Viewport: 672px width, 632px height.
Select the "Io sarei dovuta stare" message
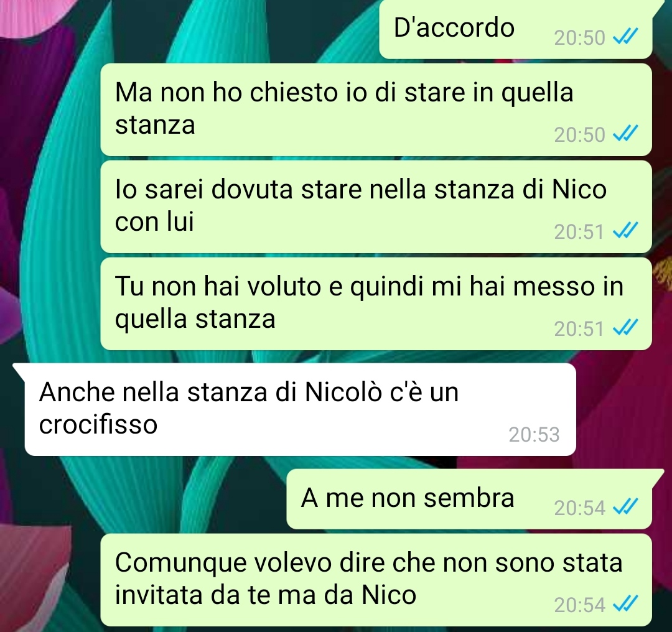click(x=376, y=207)
